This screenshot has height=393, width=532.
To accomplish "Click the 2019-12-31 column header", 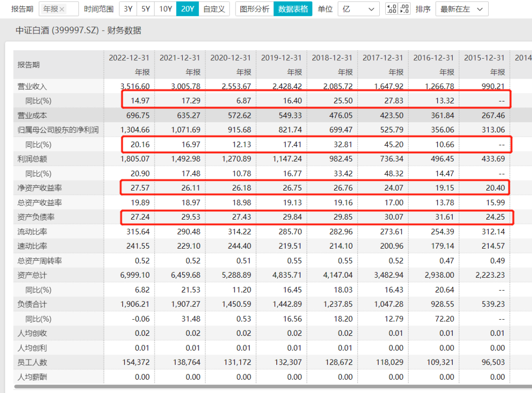I will coord(281,58).
